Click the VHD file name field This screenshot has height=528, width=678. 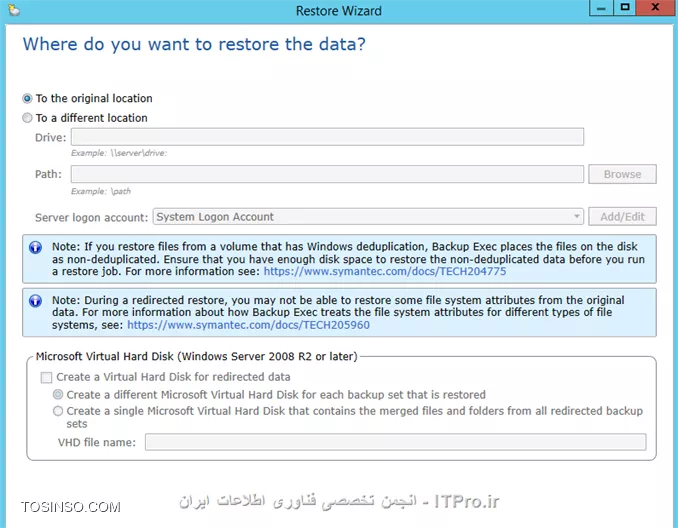click(x=396, y=442)
